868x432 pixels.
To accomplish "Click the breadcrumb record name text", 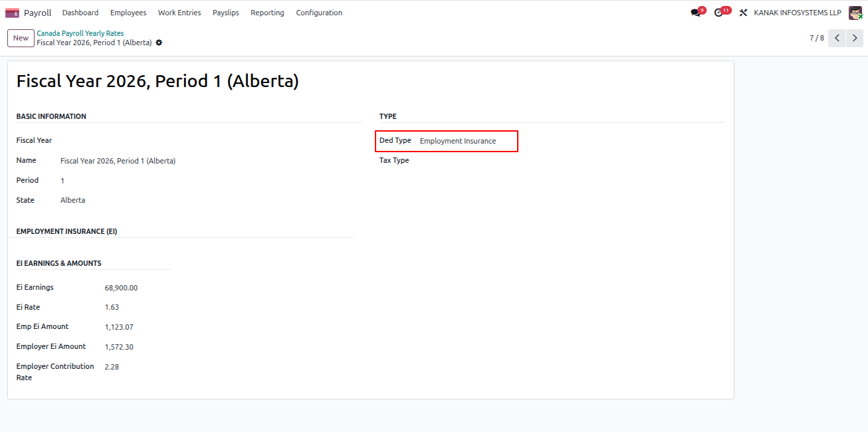I will 94,43.
